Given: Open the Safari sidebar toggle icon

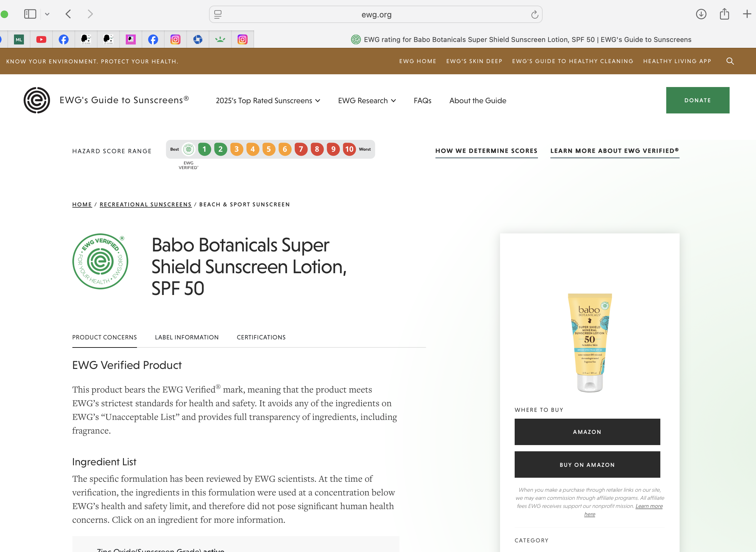Looking at the screenshot, I should [30, 14].
